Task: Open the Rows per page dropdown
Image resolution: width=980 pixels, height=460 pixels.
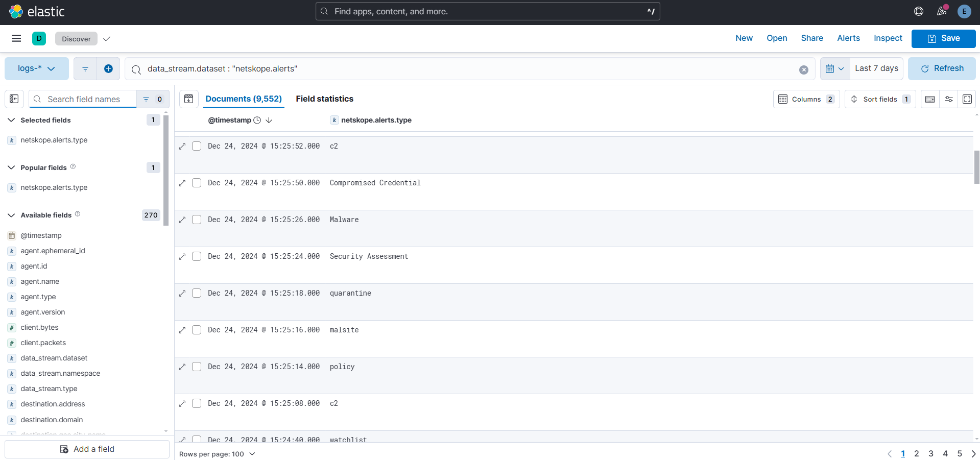Action: click(x=217, y=454)
